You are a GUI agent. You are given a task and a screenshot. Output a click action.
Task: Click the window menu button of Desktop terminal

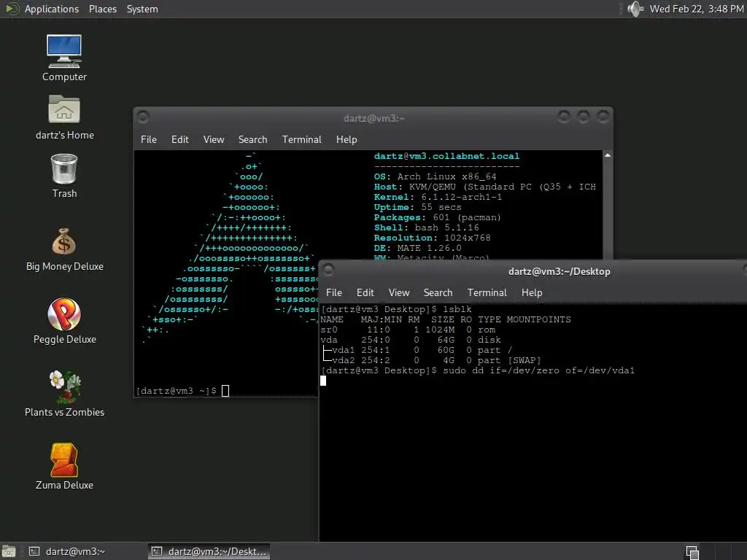[x=328, y=270]
